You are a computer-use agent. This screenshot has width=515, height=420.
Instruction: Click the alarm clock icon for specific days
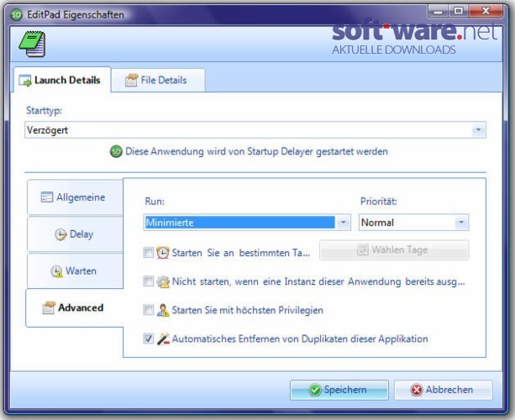[163, 253]
